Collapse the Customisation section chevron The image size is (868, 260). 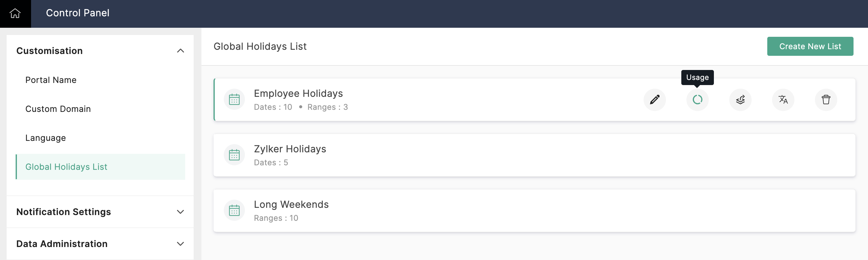pos(180,51)
